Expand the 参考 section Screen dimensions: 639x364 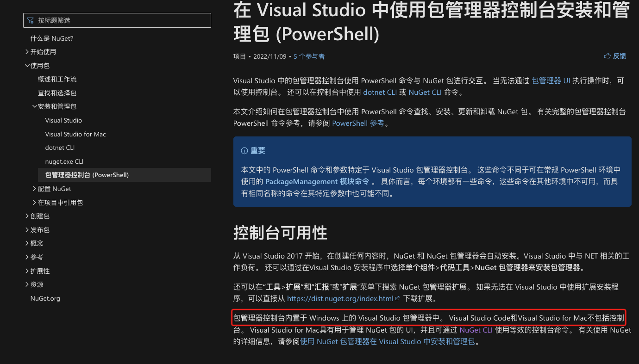point(34,257)
